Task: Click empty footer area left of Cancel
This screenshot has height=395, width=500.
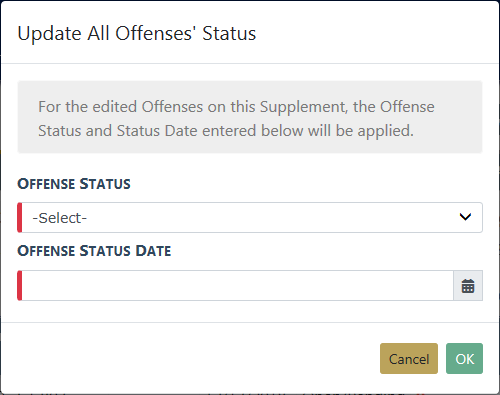Action: click(x=190, y=359)
